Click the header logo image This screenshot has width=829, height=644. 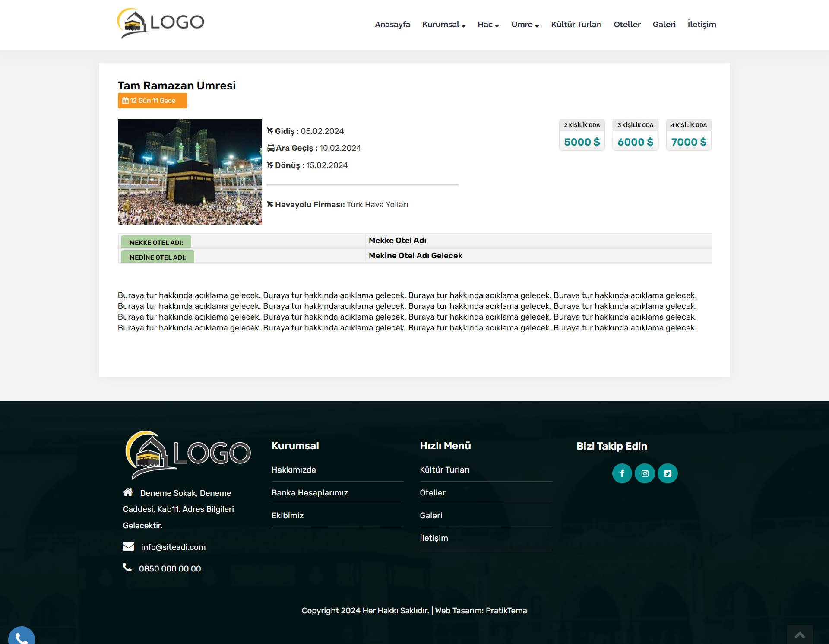[x=161, y=23]
